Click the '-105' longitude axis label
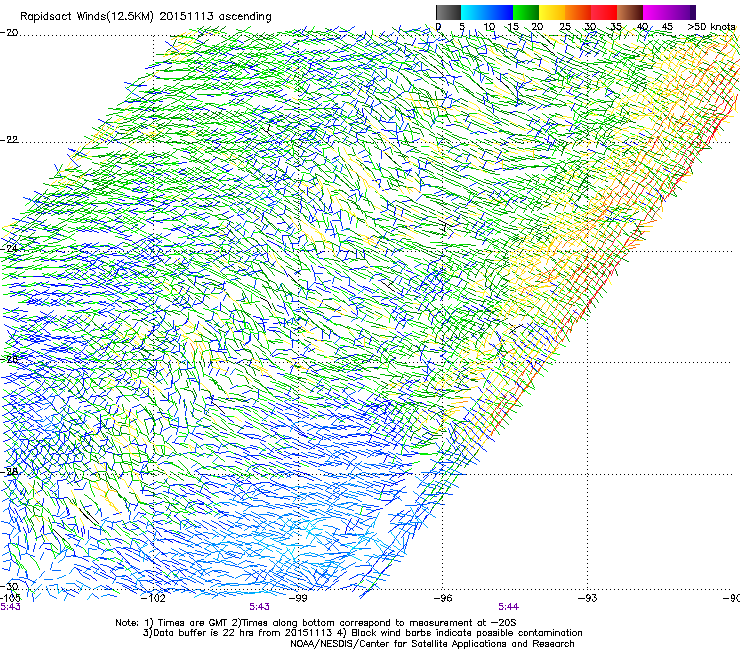This screenshot has height=650, width=740. 10,598
